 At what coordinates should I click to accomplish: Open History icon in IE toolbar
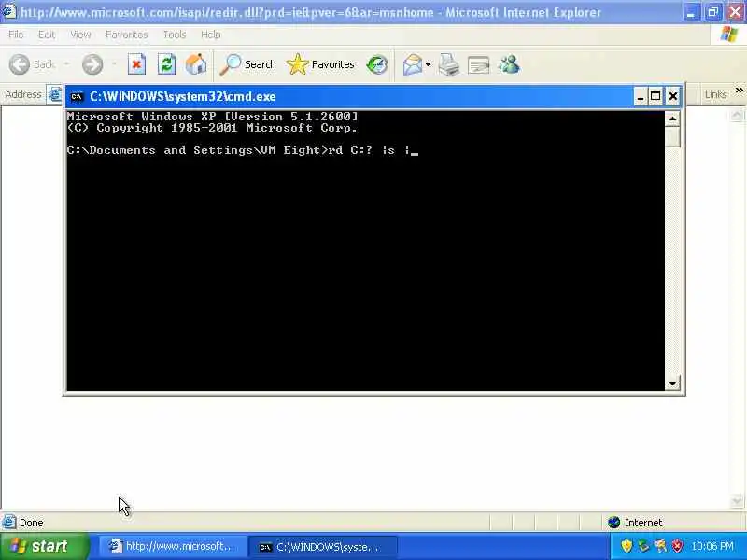pos(377,64)
